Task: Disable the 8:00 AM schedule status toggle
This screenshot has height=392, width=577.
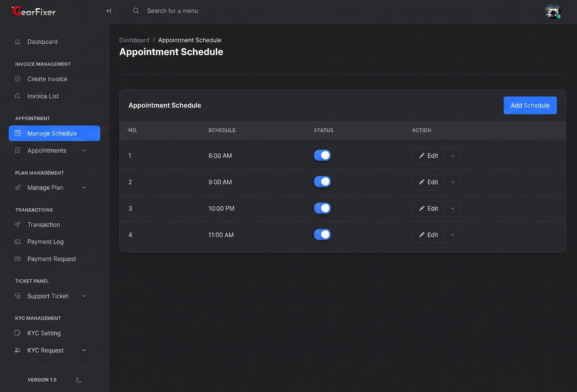Action: coord(322,155)
